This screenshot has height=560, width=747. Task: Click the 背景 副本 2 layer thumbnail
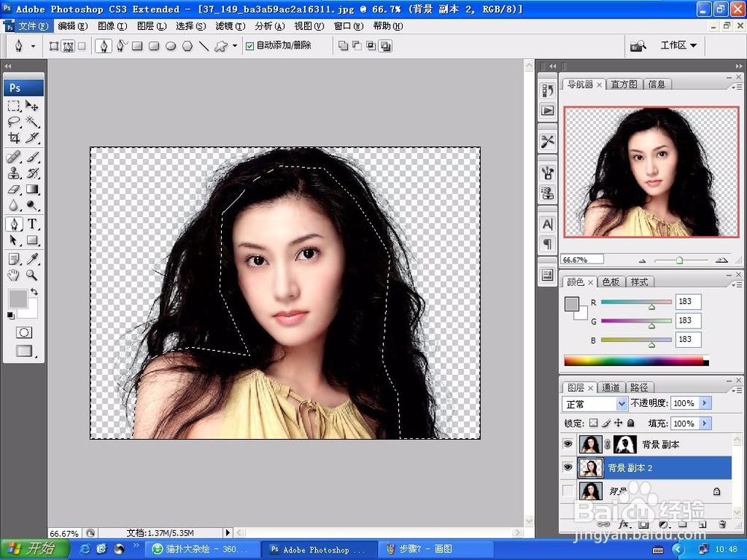pos(591,467)
